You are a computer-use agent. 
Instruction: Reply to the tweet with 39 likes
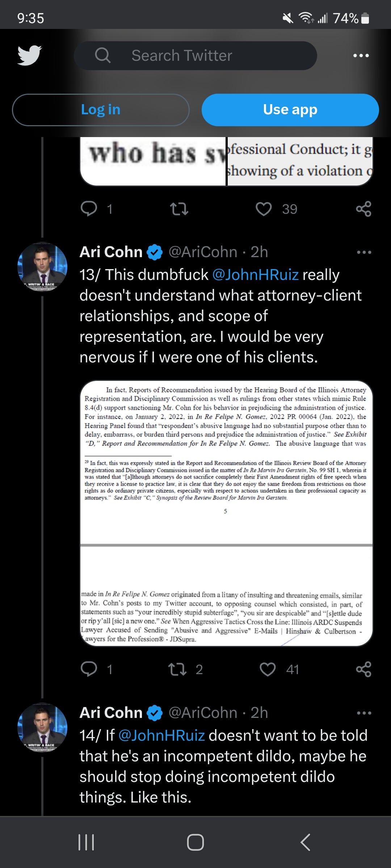click(x=89, y=209)
